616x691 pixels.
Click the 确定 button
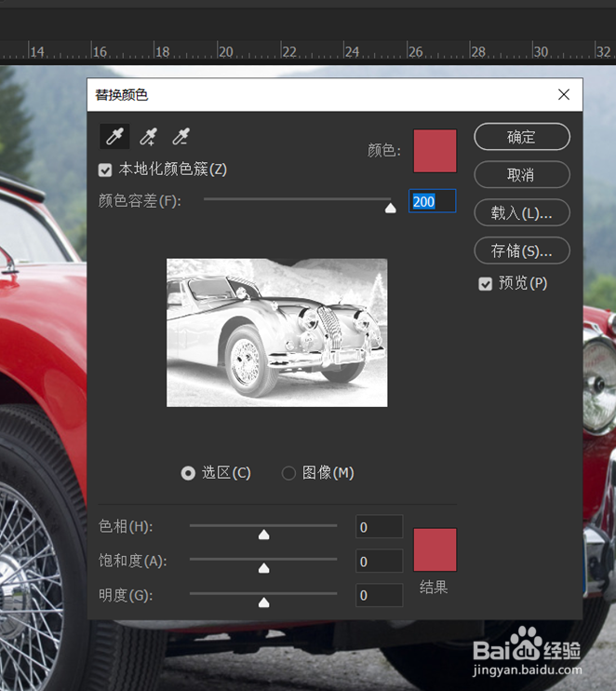pyautogui.click(x=522, y=137)
